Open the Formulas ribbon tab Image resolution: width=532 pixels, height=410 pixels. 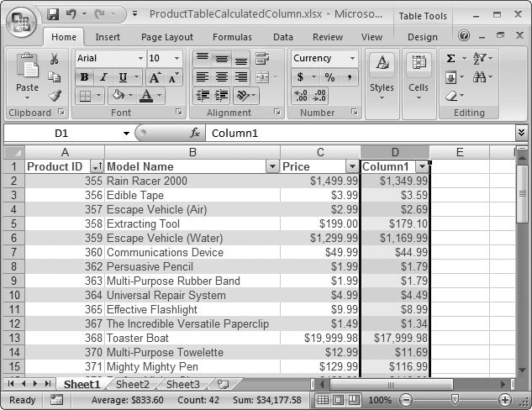tap(232, 37)
